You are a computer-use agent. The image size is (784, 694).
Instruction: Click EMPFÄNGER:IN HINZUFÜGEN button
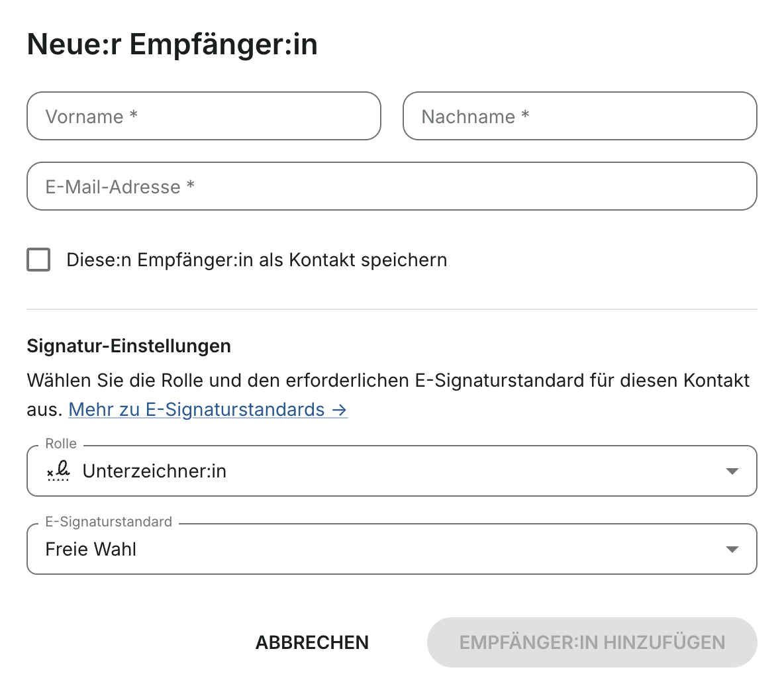(x=592, y=642)
